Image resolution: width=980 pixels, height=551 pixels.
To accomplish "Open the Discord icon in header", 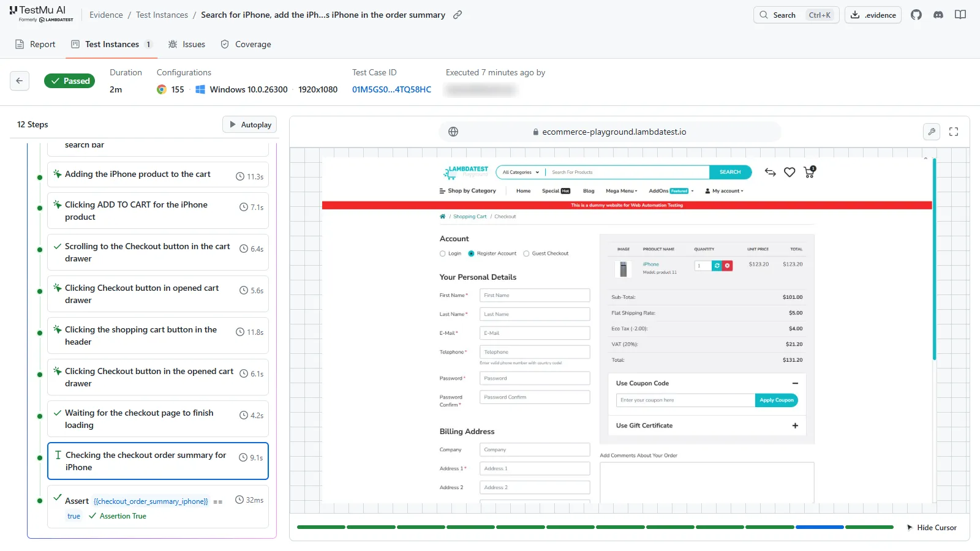I will click(938, 15).
